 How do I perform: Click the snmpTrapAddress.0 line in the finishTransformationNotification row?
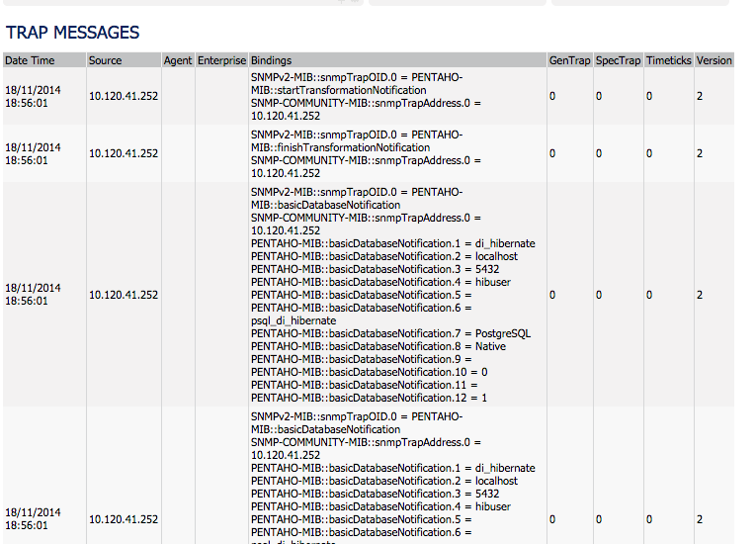366,161
